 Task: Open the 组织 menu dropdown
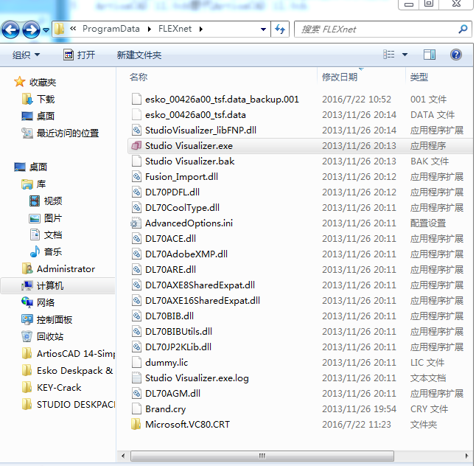(26, 55)
